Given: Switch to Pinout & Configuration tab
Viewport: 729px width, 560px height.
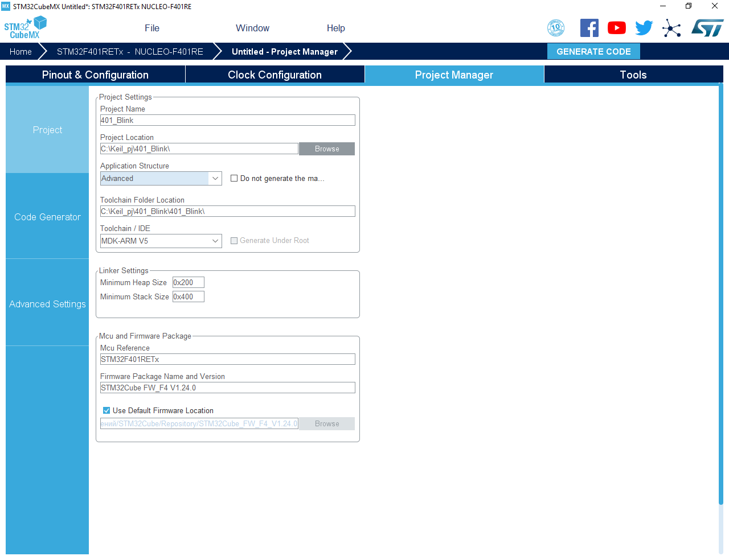Looking at the screenshot, I should (95, 75).
